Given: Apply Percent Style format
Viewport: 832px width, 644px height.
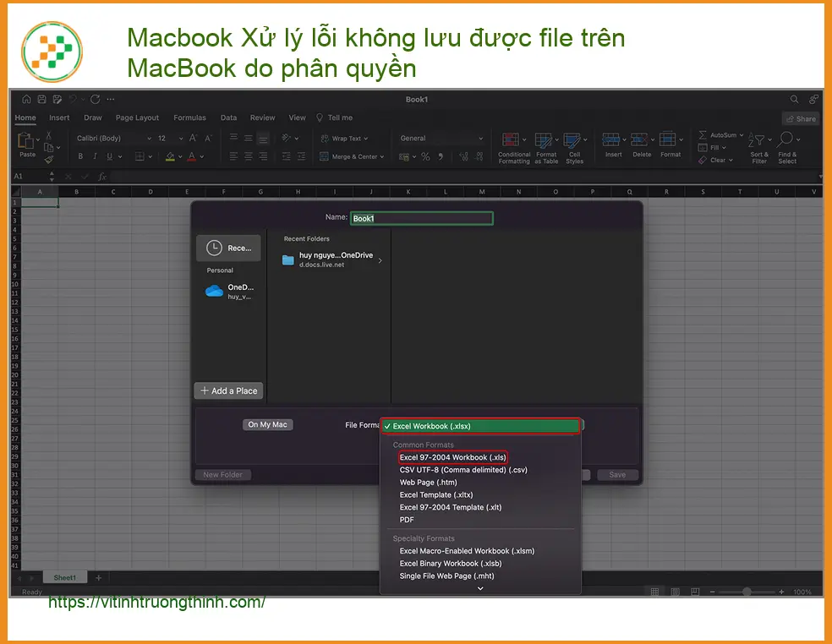Looking at the screenshot, I should coord(425,156).
